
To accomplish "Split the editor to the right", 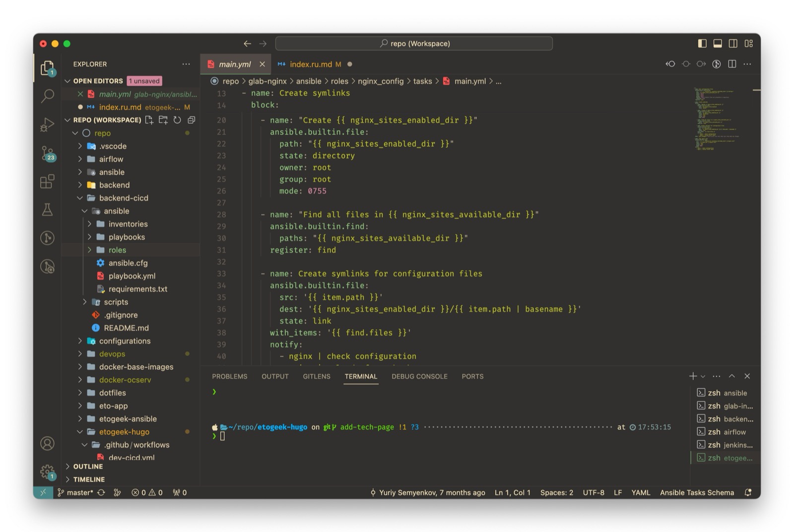I will (x=732, y=64).
